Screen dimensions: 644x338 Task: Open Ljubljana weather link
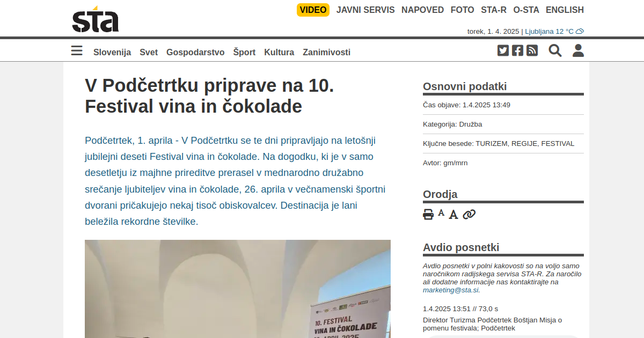point(554,31)
